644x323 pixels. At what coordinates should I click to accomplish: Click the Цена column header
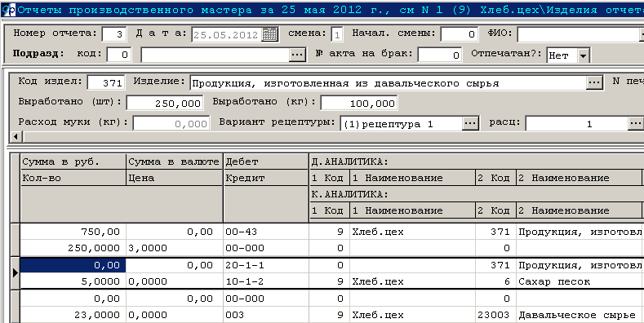click(x=174, y=178)
